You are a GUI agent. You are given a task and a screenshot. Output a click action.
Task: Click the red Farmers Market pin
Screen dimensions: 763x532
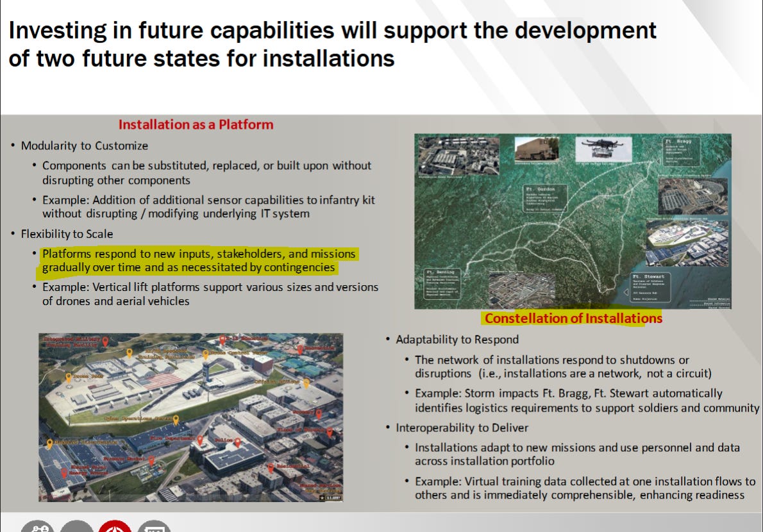pos(151,460)
